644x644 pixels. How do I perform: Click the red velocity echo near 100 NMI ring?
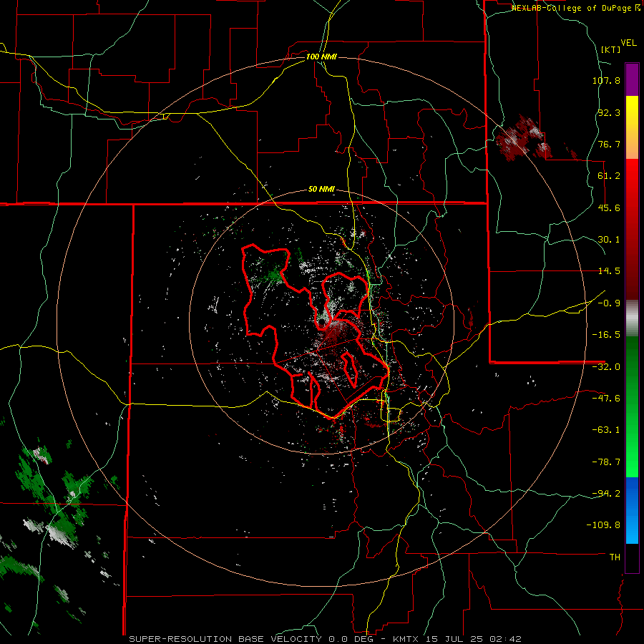(524, 138)
